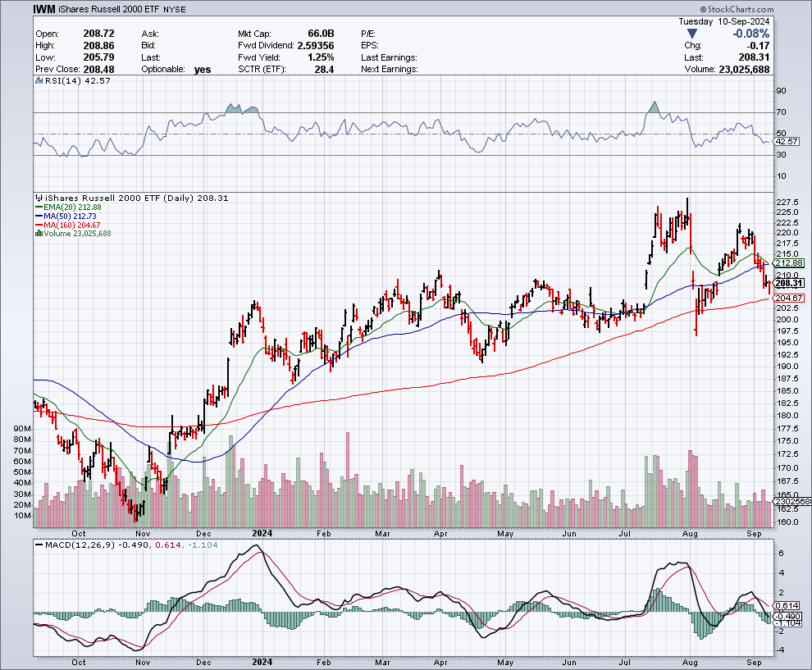Viewport: 812px width, 670px height.
Task: Click the green 212.88 EMA axis marker
Action: [x=788, y=262]
